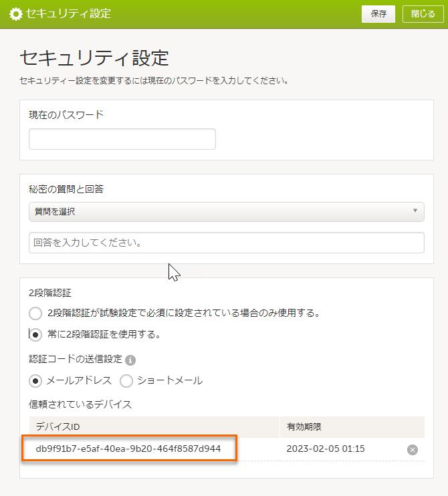The image size is (448, 496).
Task: Click the info icon beside 認証コードの送信設定
Action: 130,360
